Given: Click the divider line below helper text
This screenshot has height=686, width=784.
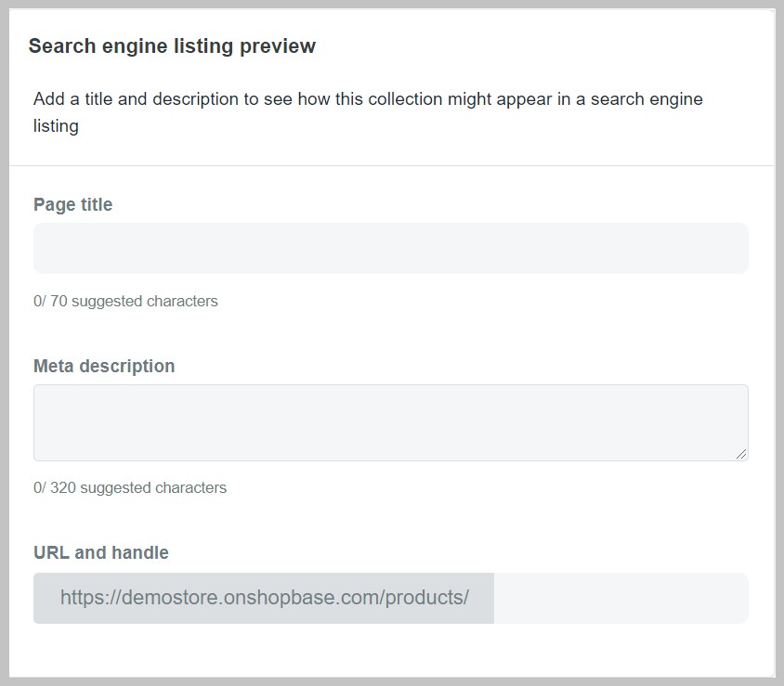Looking at the screenshot, I should pos(390,165).
